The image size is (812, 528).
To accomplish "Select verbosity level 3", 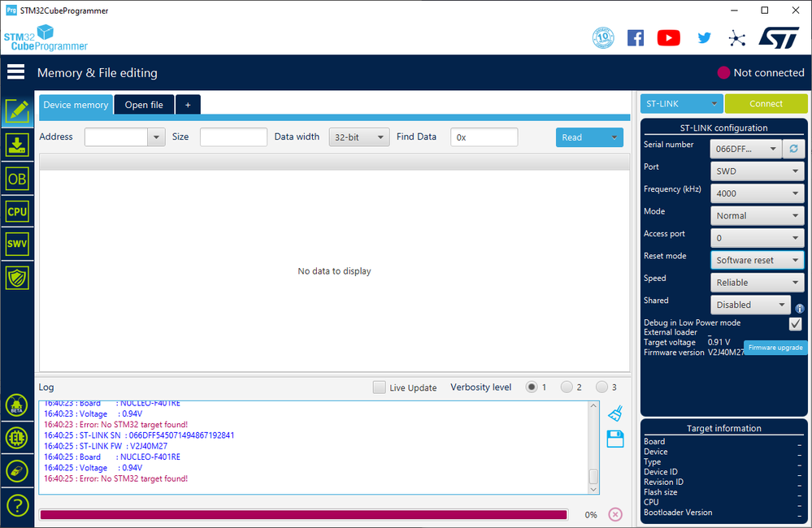I will [601, 387].
